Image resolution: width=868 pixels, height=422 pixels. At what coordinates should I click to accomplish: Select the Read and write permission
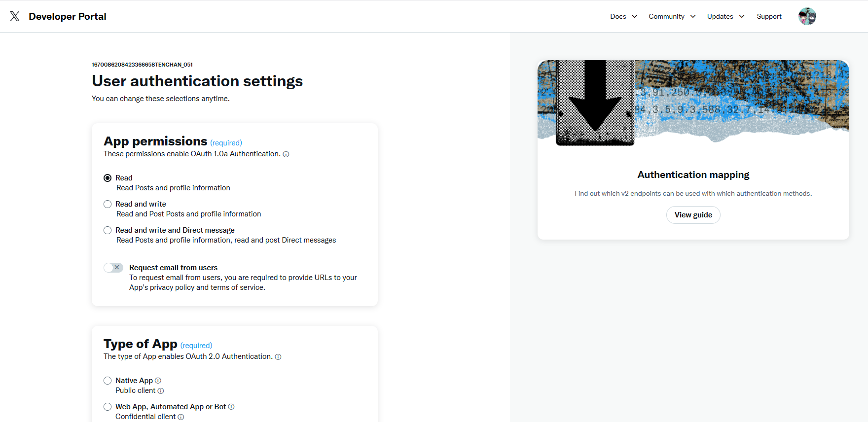coord(108,204)
